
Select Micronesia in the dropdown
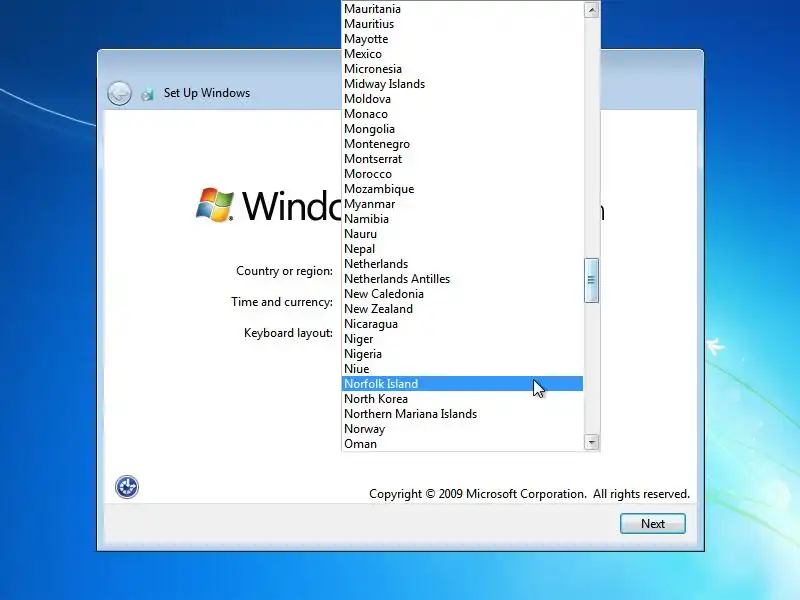click(462, 69)
